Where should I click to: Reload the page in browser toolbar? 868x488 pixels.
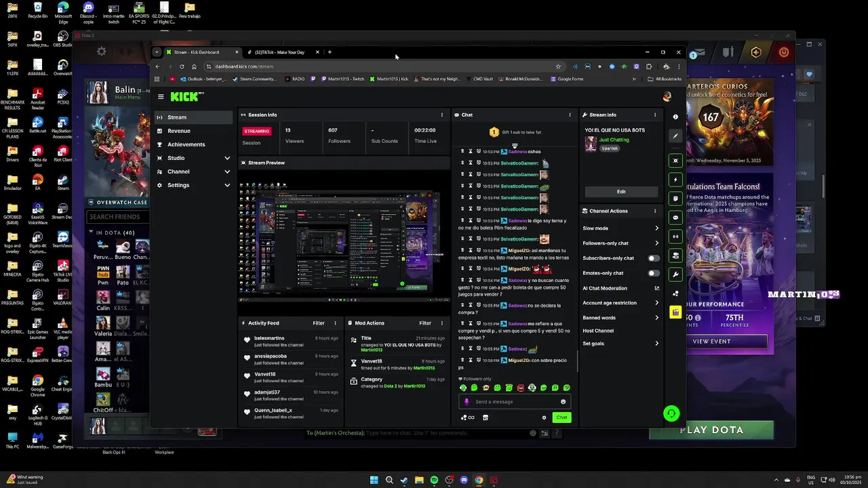pyautogui.click(x=182, y=66)
